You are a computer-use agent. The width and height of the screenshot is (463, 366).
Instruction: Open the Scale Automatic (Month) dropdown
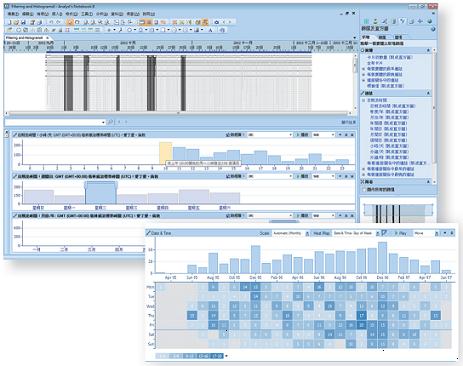[x=291, y=233]
